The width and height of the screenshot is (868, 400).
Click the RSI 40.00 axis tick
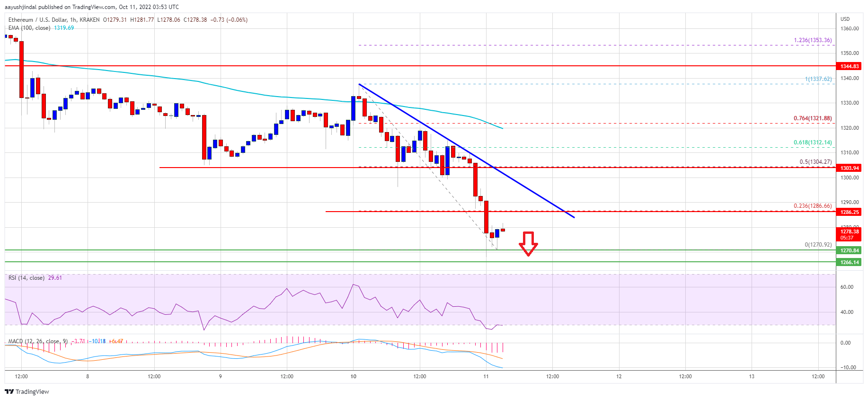(x=847, y=312)
